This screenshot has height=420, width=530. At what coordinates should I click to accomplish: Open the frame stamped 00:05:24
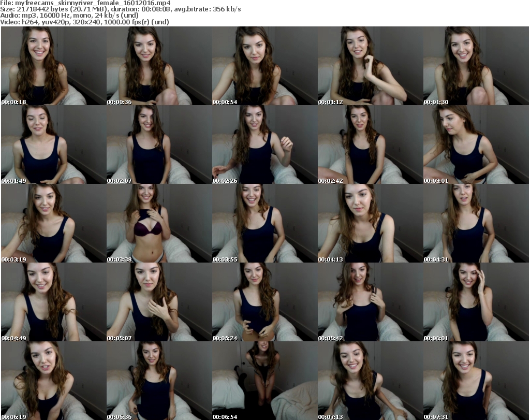pos(264,302)
